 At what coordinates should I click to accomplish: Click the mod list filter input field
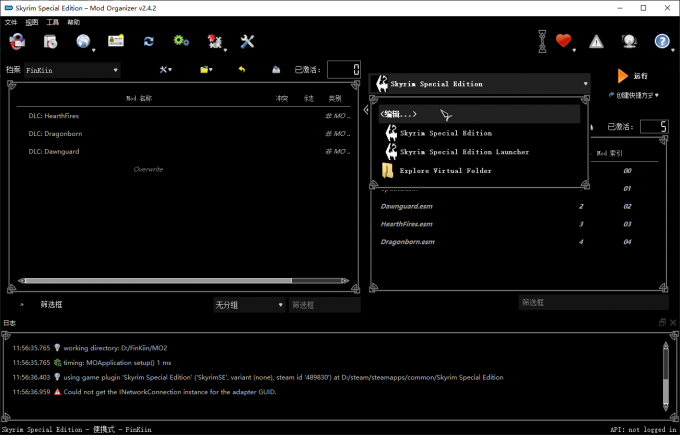(x=324, y=305)
